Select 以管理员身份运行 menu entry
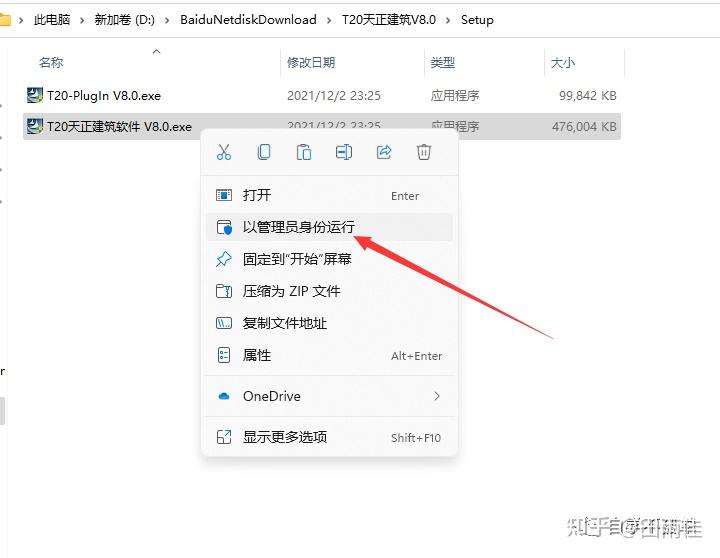 click(329, 227)
